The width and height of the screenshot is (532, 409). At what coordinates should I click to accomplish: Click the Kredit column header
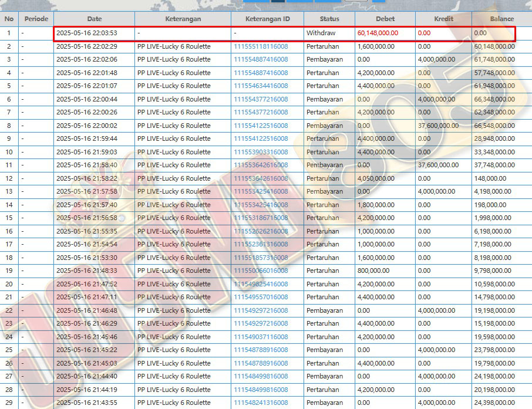pos(443,19)
